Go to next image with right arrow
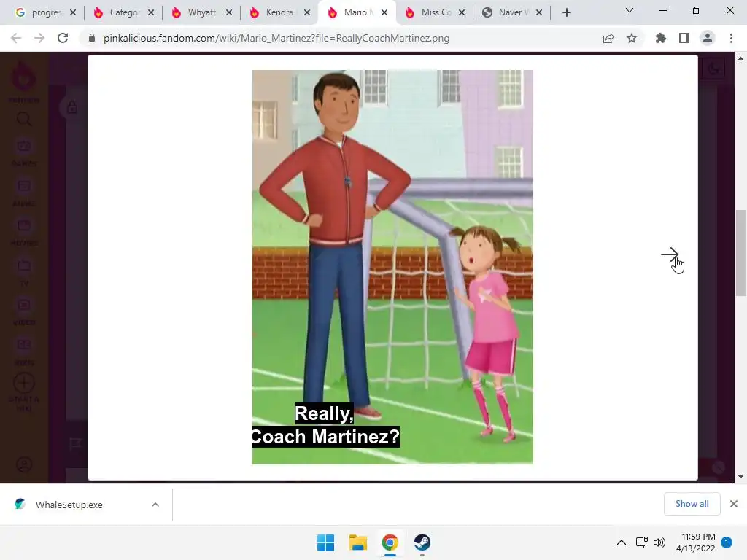 pyautogui.click(x=670, y=254)
